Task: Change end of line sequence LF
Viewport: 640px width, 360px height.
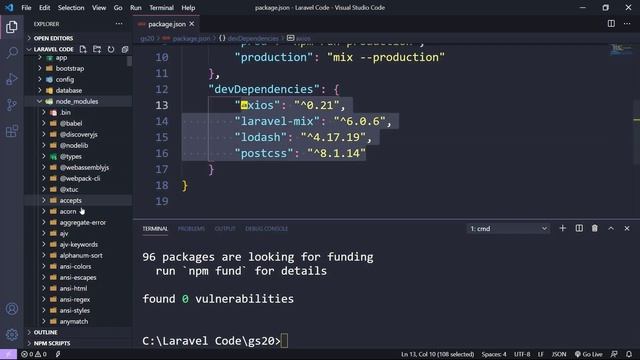Action: [540, 354]
